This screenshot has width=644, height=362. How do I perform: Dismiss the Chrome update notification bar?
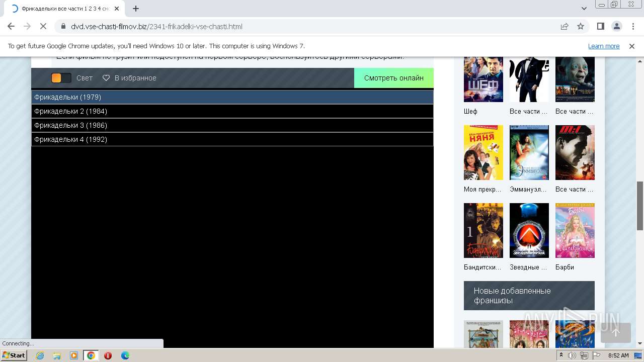pos(632,46)
